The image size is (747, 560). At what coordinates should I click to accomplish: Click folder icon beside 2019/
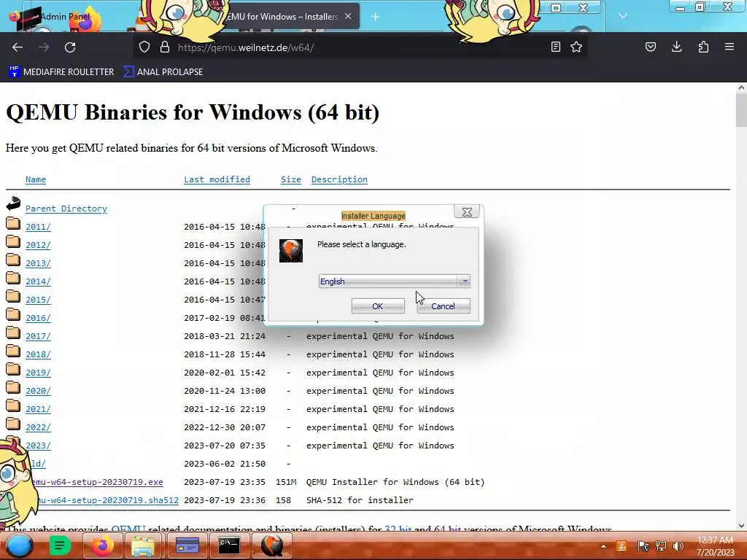[13, 369]
